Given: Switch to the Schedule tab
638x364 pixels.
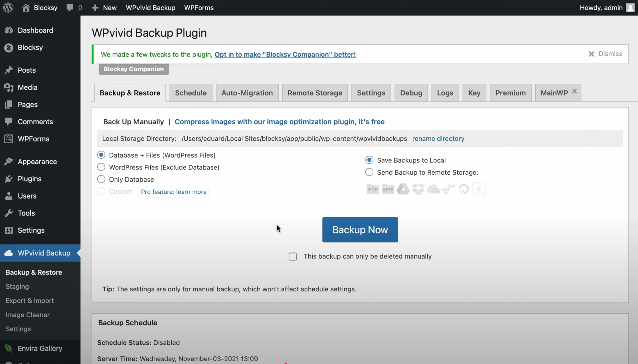Looking at the screenshot, I should pyautogui.click(x=191, y=93).
